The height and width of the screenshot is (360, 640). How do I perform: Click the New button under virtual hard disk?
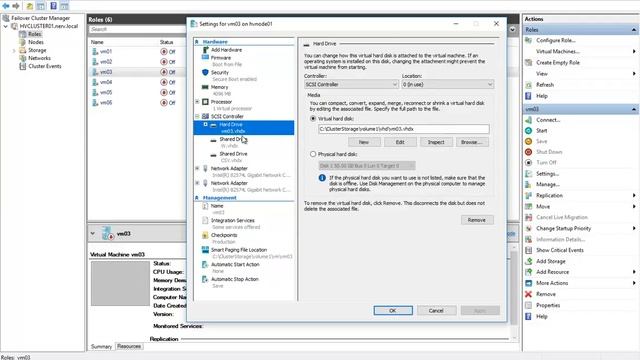click(x=364, y=142)
